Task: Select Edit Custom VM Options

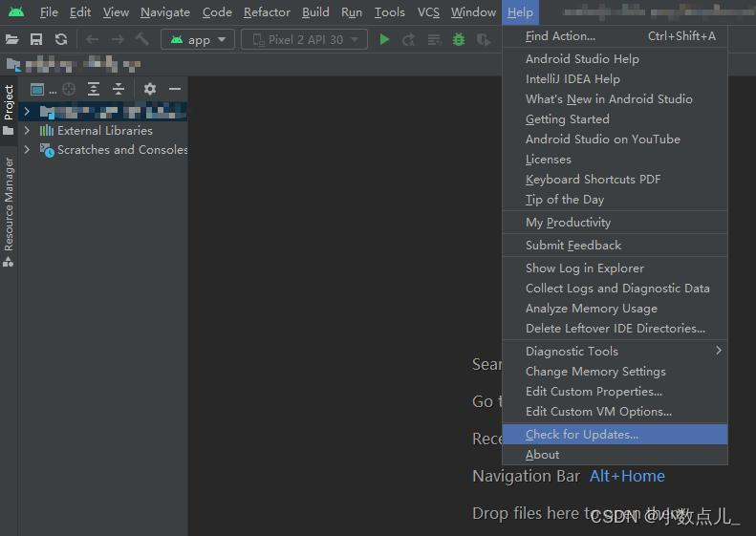Action: tap(615, 412)
